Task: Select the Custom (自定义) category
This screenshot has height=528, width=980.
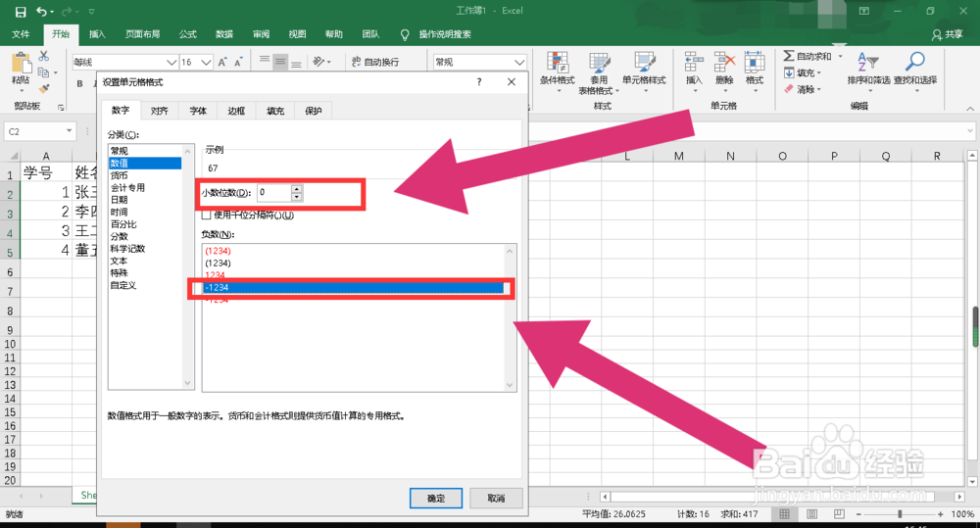Action: click(145, 285)
